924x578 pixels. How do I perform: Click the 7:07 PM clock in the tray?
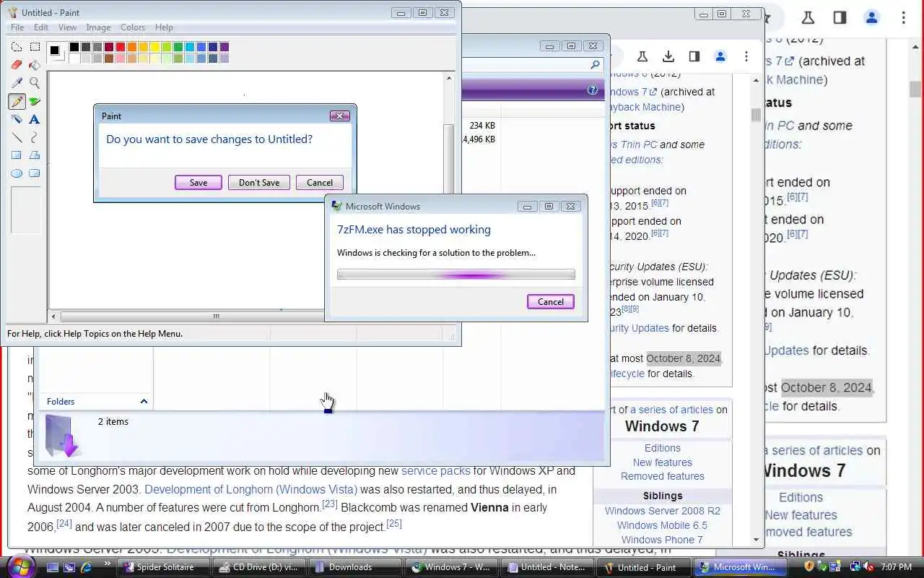896,567
